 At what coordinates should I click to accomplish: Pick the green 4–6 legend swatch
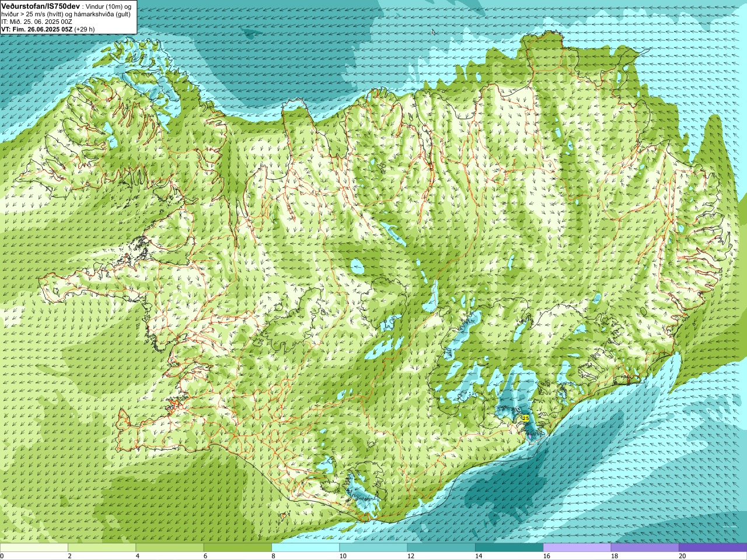[169, 548]
